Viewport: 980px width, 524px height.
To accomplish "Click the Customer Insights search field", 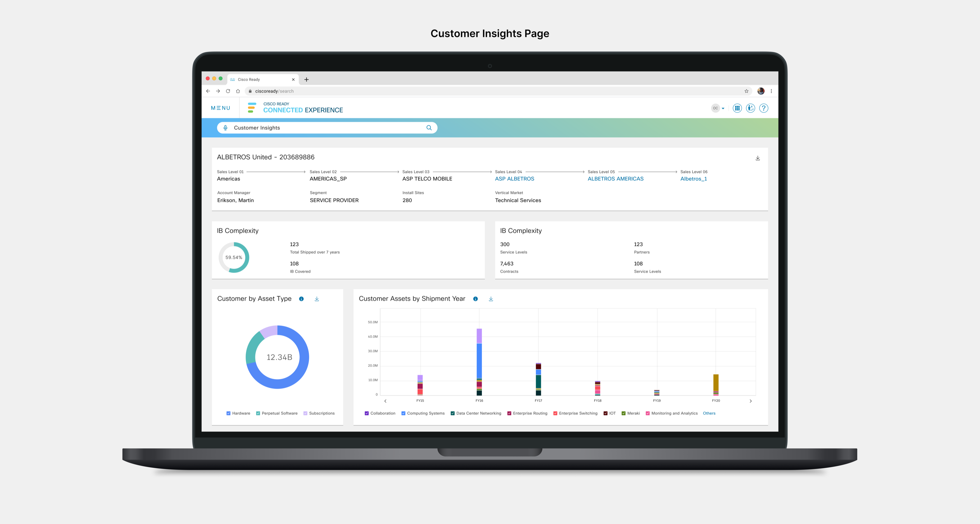I will [x=327, y=128].
